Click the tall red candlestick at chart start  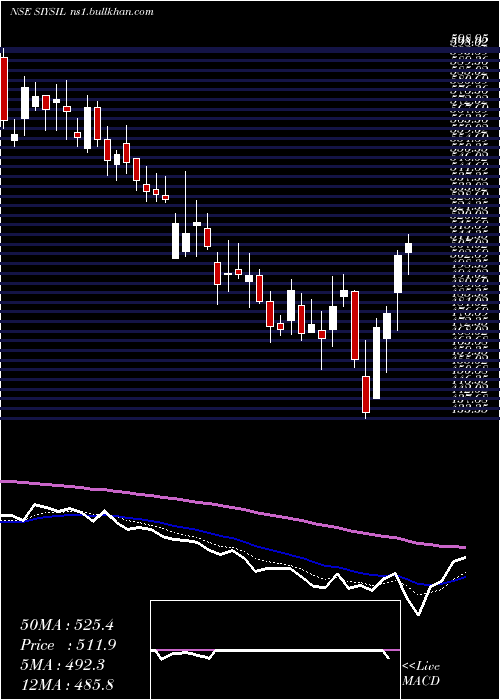4,88
